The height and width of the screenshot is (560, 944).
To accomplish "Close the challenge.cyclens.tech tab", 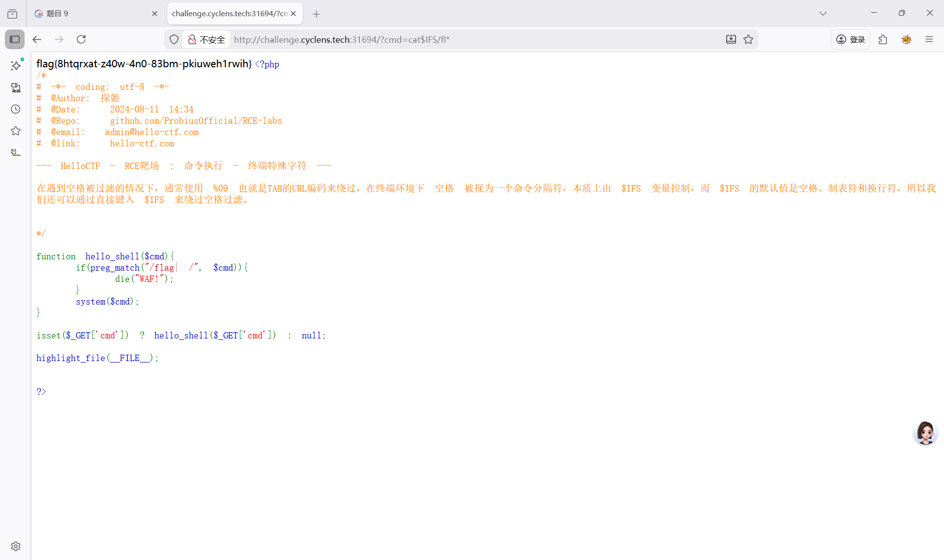I will [x=294, y=14].
